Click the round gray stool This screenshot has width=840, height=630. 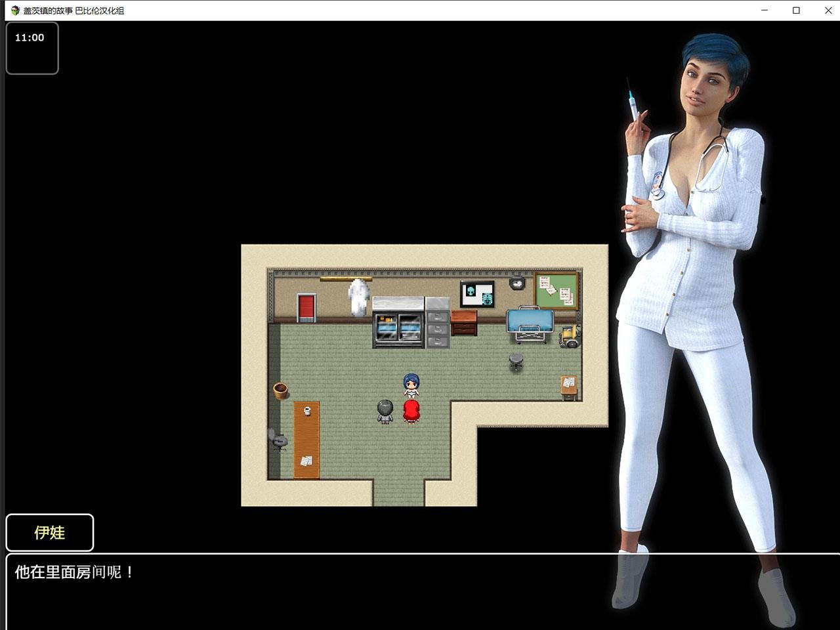(516, 361)
